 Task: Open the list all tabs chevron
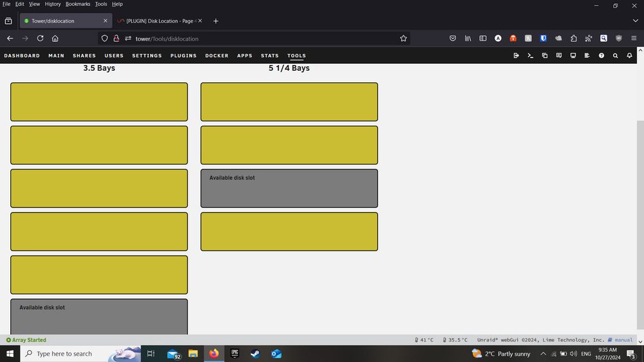click(x=635, y=21)
